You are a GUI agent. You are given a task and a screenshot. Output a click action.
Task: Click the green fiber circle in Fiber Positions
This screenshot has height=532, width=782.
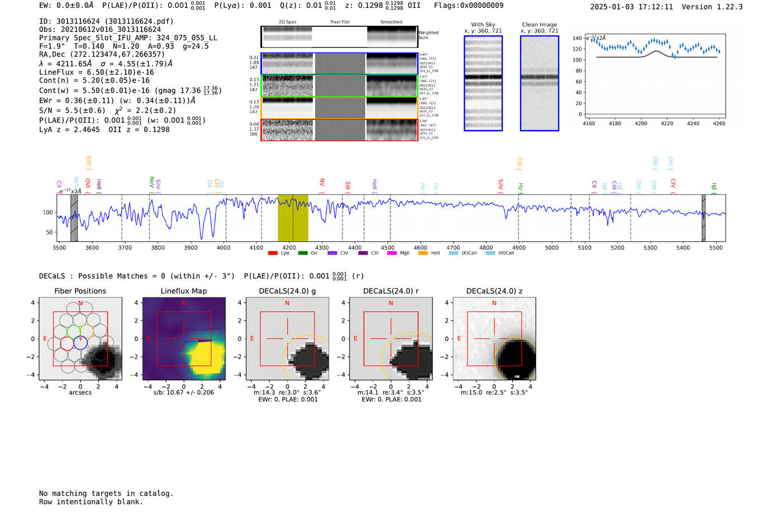point(74,331)
